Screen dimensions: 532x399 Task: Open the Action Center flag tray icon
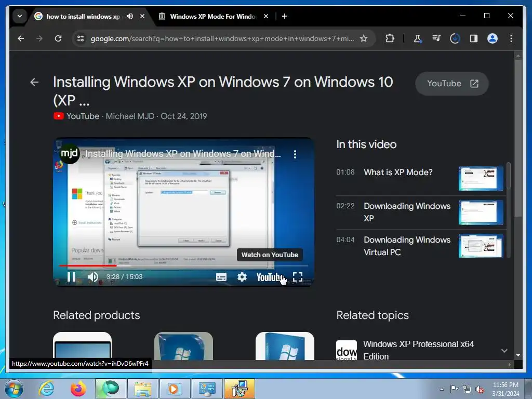coord(454,389)
